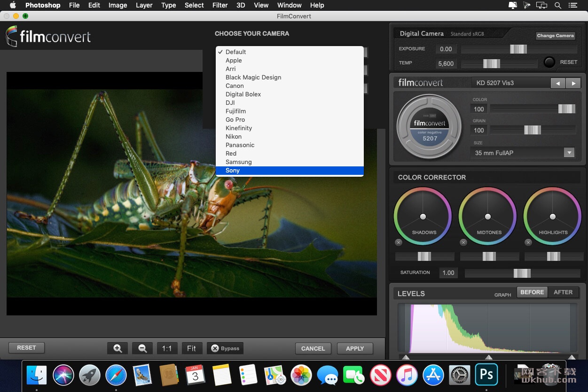Open the Size dropdown showing 35 mm FullAP
Screen dimensions: 588x392
tap(523, 153)
